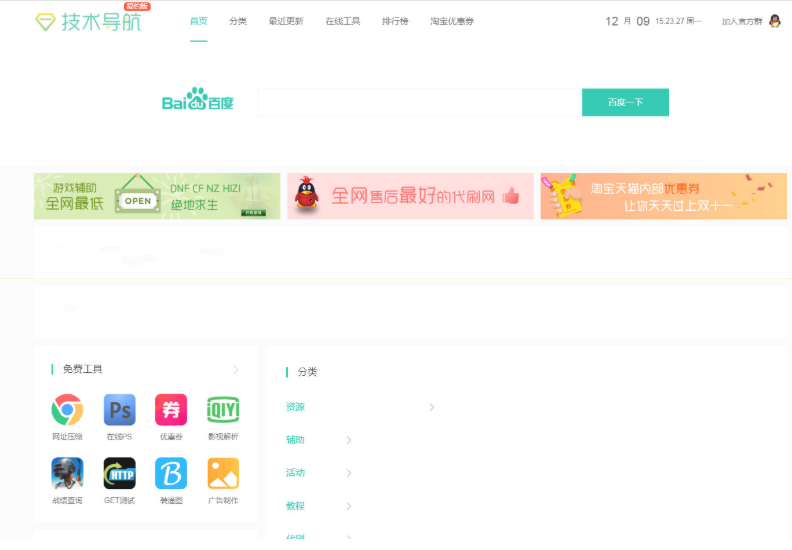
Task: Open the 活动 category link
Action: (295, 473)
